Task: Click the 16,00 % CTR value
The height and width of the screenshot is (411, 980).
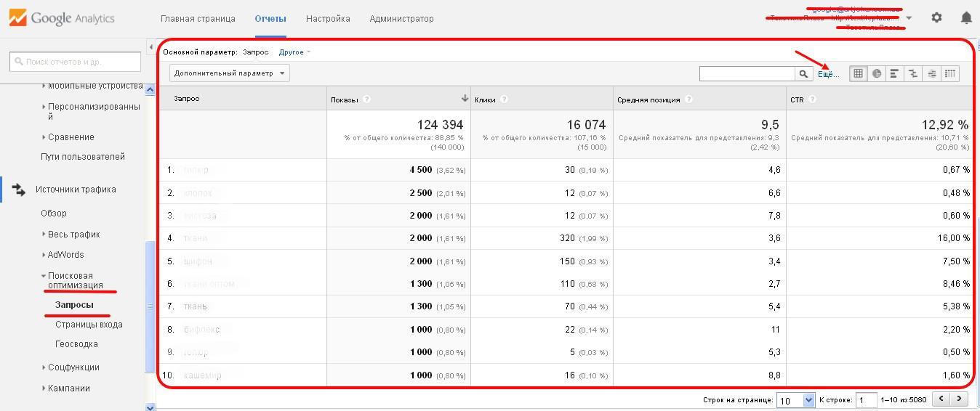Action: click(954, 238)
